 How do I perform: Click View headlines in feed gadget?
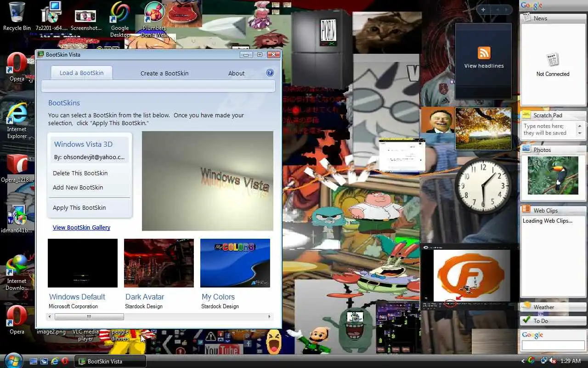(x=484, y=66)
